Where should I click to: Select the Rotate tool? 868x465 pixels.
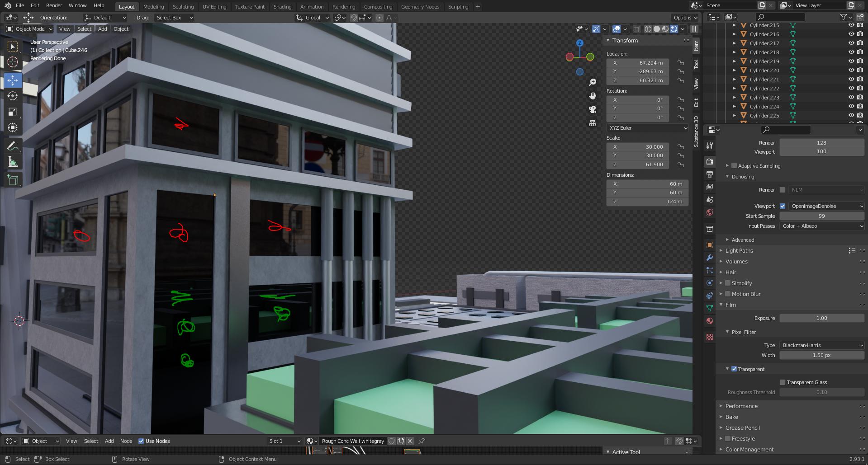click(13, 96)
